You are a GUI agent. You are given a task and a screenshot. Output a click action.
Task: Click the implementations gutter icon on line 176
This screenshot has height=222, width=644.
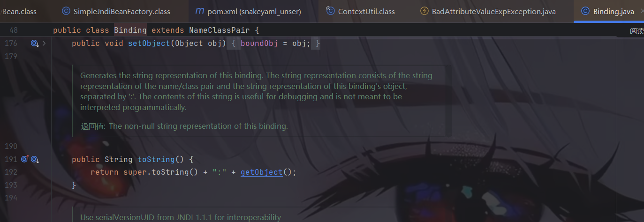[35, 43]
